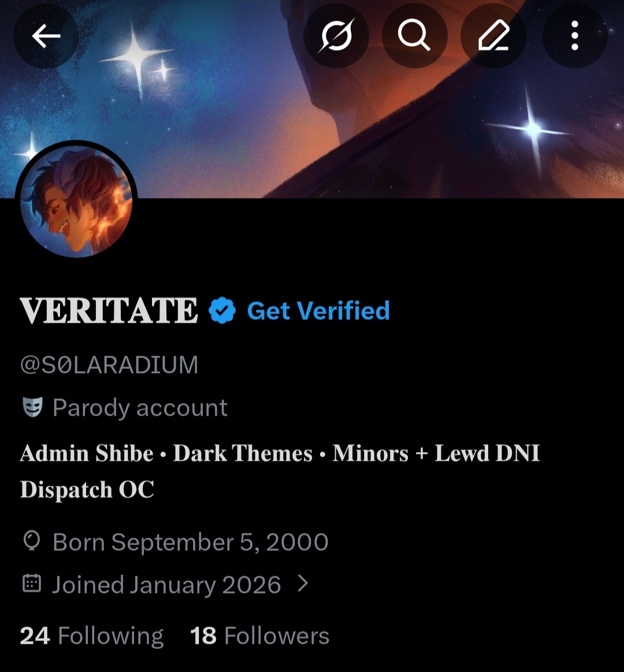This screenshot has height=672, width=624.
Task: Open Grok from the slashed-circle icon
Action: 336,37
